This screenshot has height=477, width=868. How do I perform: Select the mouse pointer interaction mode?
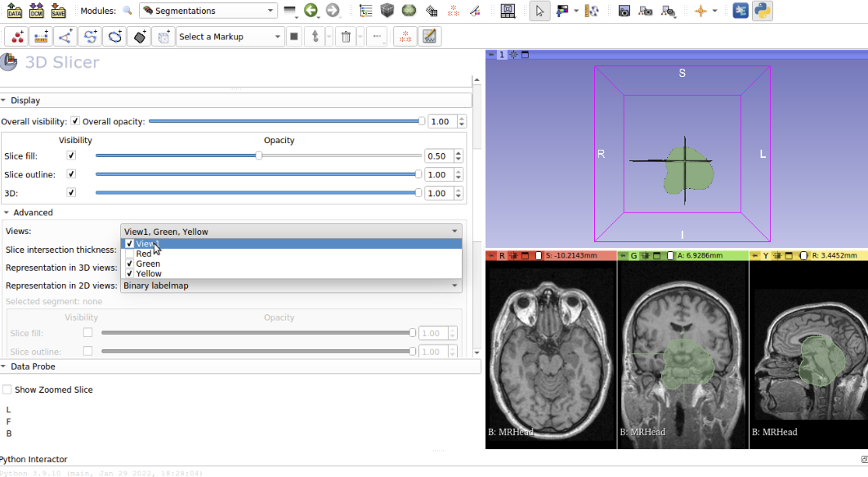(x=539, y=11)
